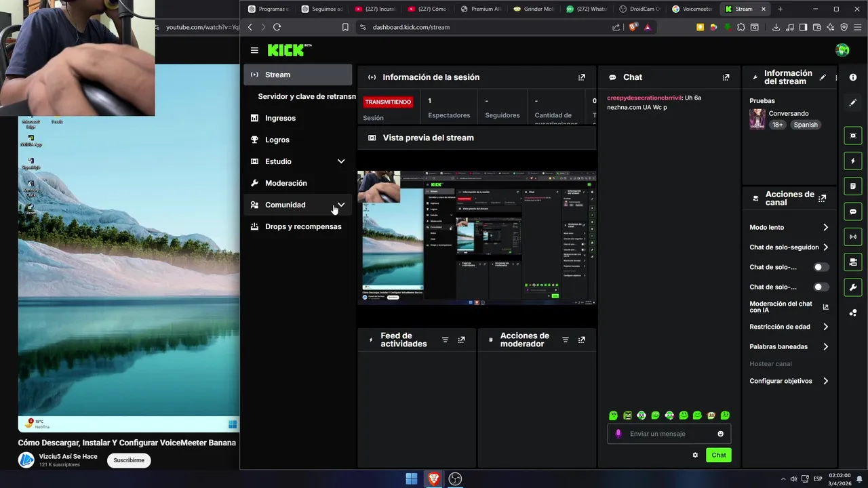Open the Kick hamburger menu
This screenshot has width=868, height=488.
(254, 50)
